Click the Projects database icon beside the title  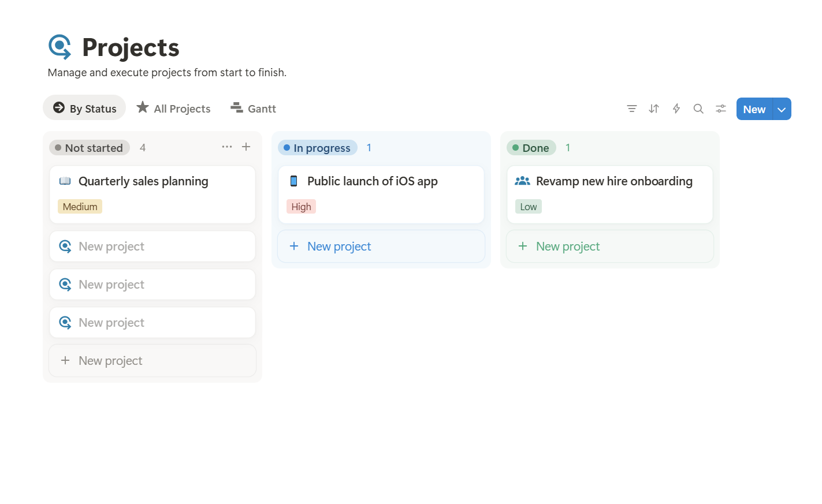point(61,47)
